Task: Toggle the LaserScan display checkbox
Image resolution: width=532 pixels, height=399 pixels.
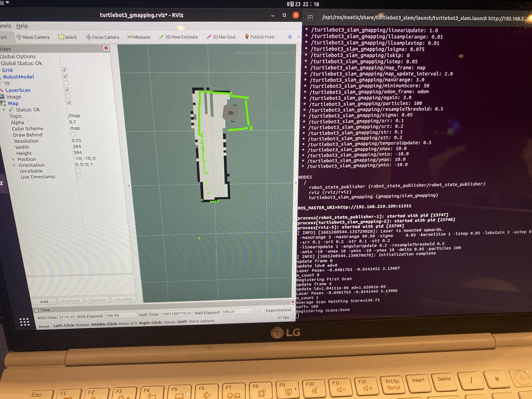Action: [x=67, y=90]
